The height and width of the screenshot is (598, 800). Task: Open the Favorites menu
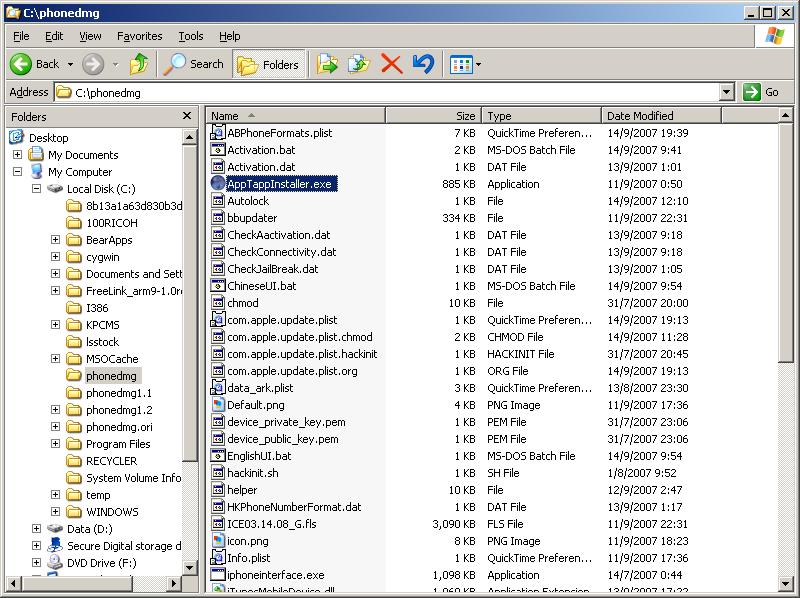pos(140,36)
